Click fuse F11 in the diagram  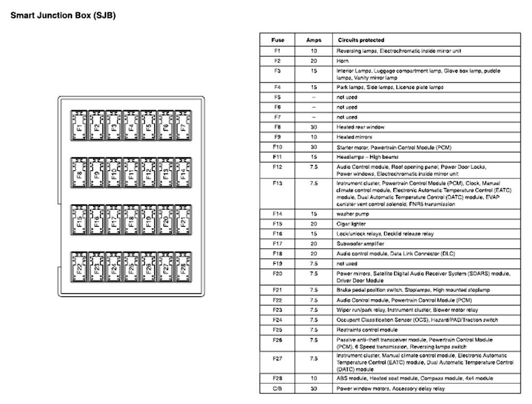point(131,173)
